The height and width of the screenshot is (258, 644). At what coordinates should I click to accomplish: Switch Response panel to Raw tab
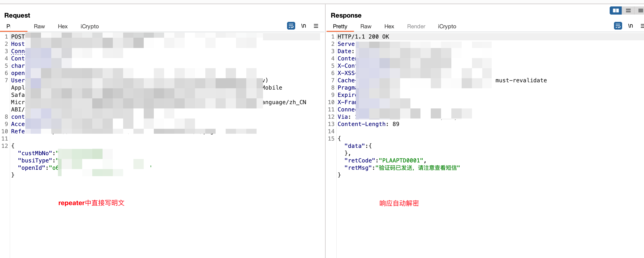click(366, 27)
